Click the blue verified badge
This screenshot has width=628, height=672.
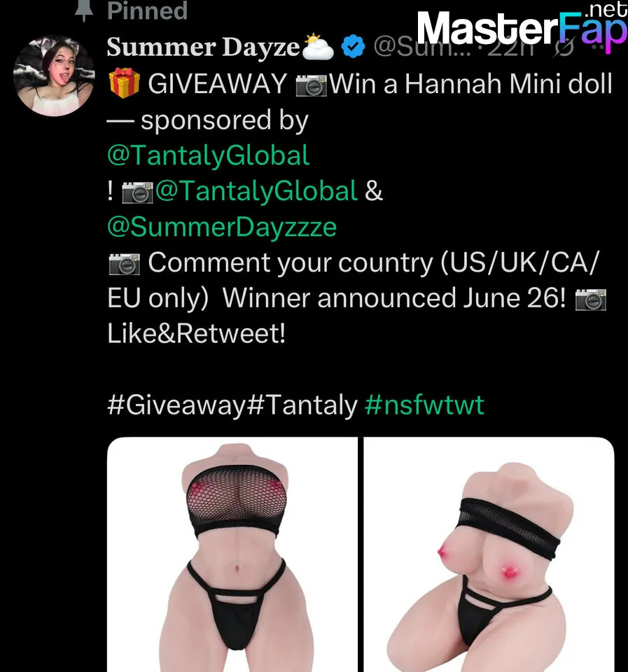click(353, 47)
